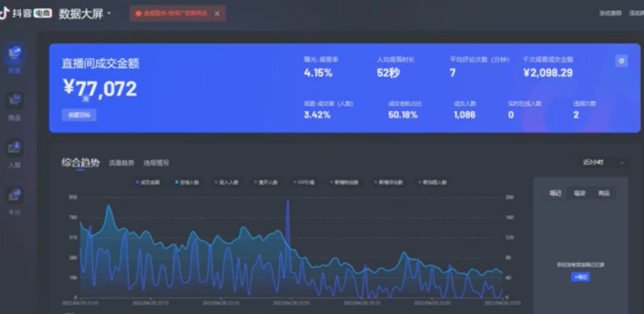This screenshot has height=314, width=644.
Task: Toggle the 新增粉丝数 legend series
Action: (x=344, y=182)
